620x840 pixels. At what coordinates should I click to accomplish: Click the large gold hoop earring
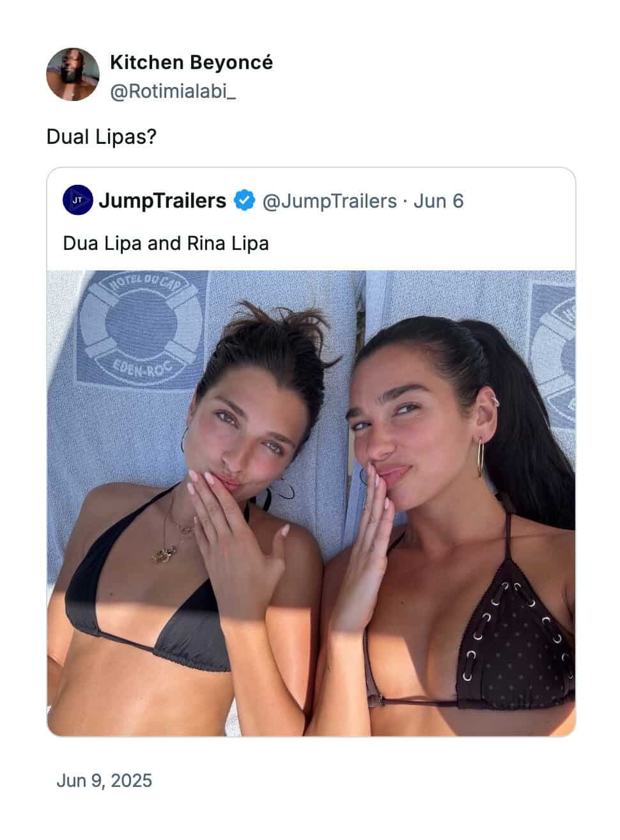coord(480,456)
